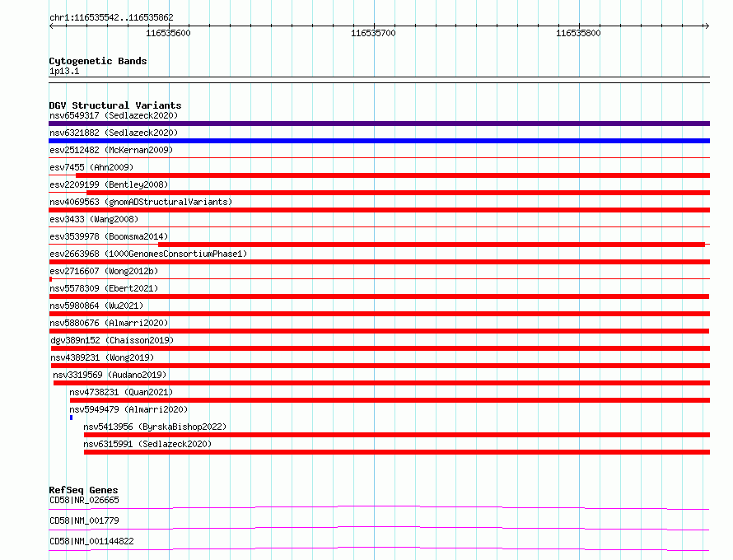Open nsv5413956 (ByrskaBishop2022) variant
The height and width of the screenshot is (560, 733).
pyautogui.click(x=155, y=427)
